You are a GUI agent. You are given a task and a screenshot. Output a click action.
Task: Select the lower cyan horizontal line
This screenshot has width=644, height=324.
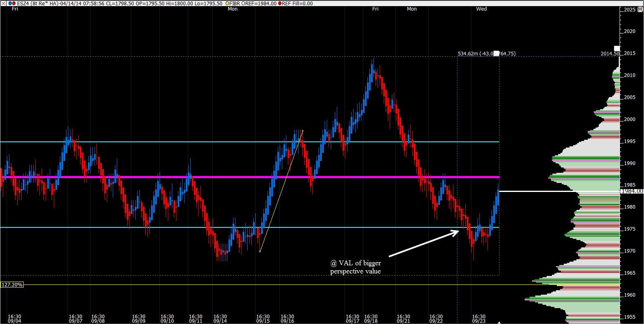pyautogui.click(x=249, y=227)
